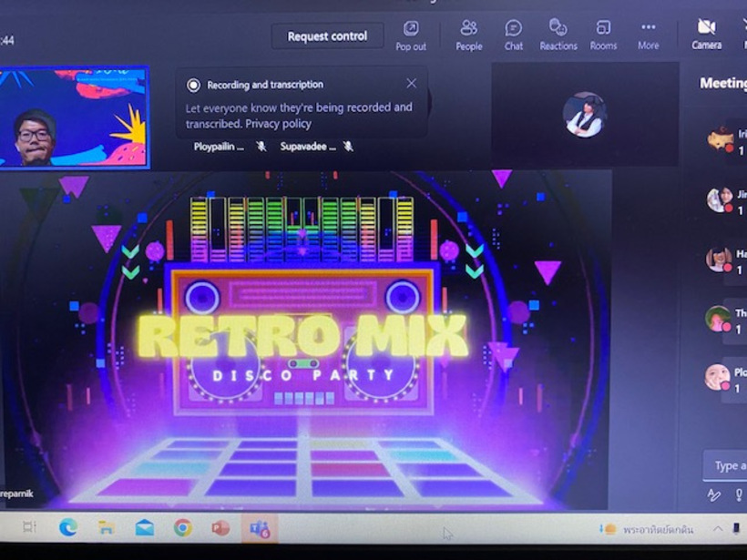Open the breakout Rooms panel

pos(603,35)
